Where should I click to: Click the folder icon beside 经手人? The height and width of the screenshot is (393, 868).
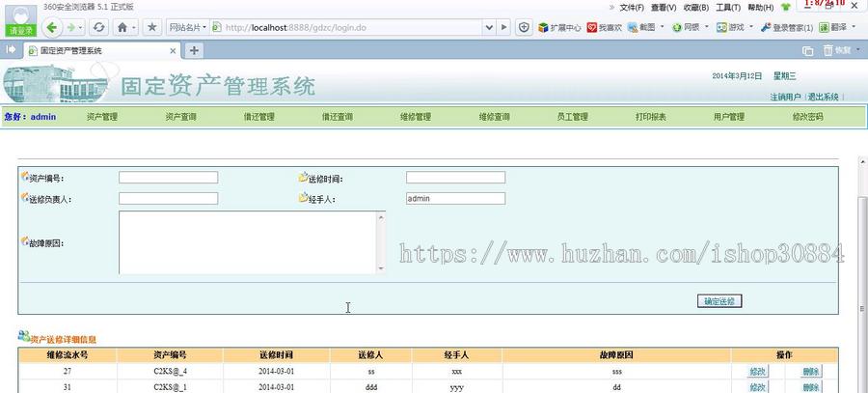303,197
